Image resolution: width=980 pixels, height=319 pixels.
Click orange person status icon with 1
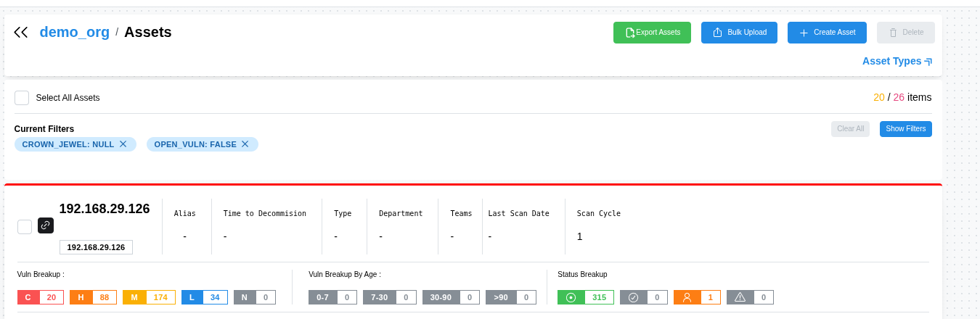click(x=697, y=297)
